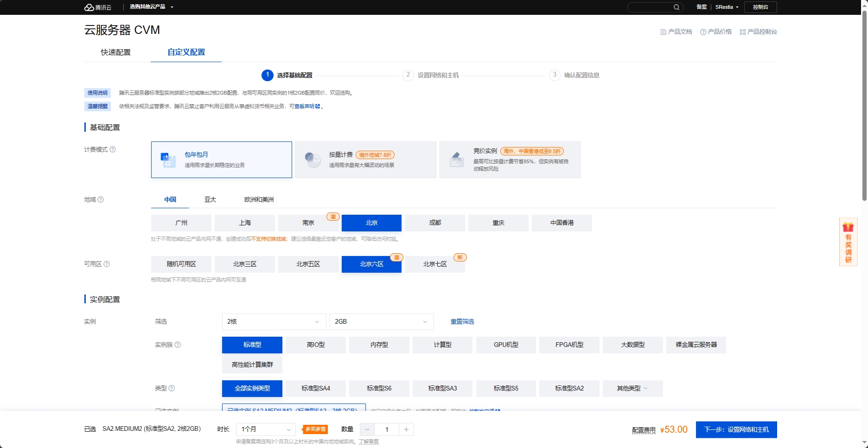Select 标准型S5 instance type
This screenshot has width=868, height=448.
coord(506,389)
